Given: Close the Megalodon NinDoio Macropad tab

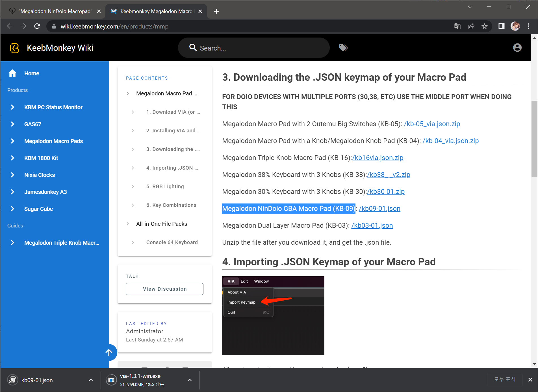Looking at the screenshot, I should 99,11.
